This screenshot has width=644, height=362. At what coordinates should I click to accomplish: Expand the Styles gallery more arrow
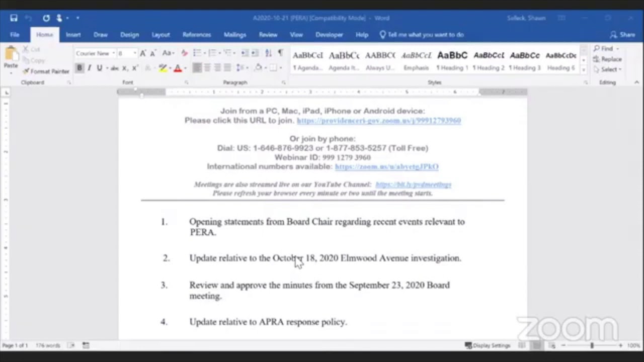click(584, 69)
